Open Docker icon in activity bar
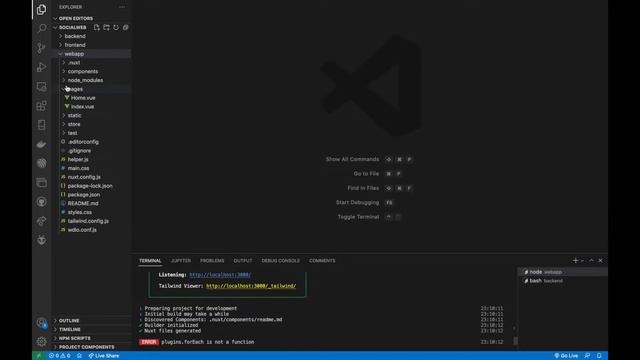Viewport: 640px width, 360px height. [x=41, y=144]
